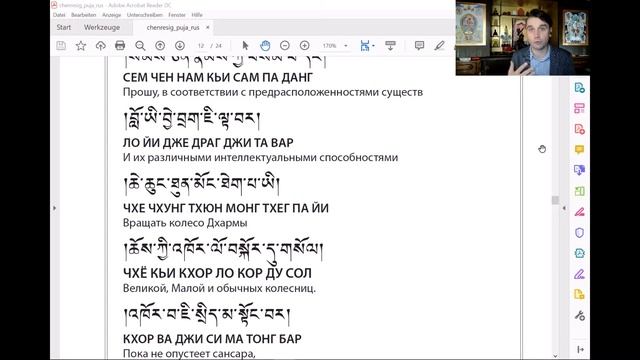Open the Optimize PDF sidebar tool
This screenshot has height=360, width=640.
pos(580,253)
